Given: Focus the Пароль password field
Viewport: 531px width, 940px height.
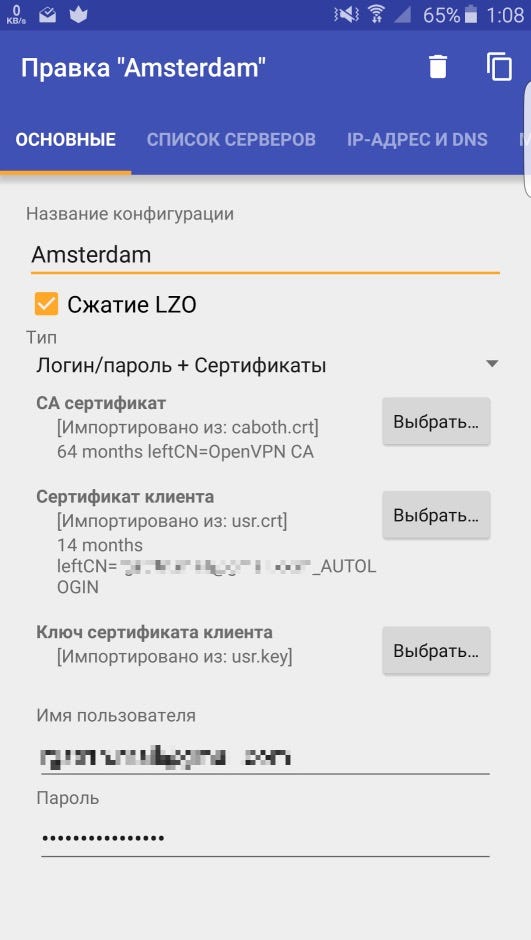Looking at the screenshot, I should tap(265, 837).
